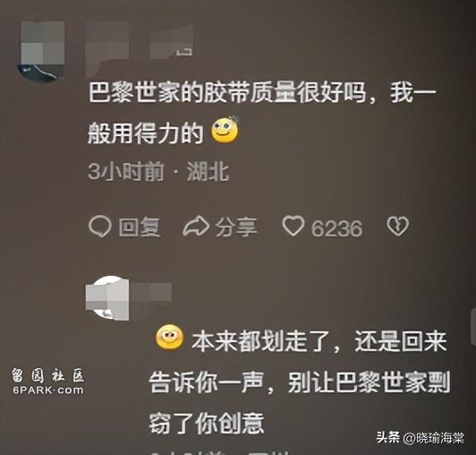Screen dimensions: 476x455
Task: Click the 6PARK.com watermark logo
Action: click(x=48, y=382)
